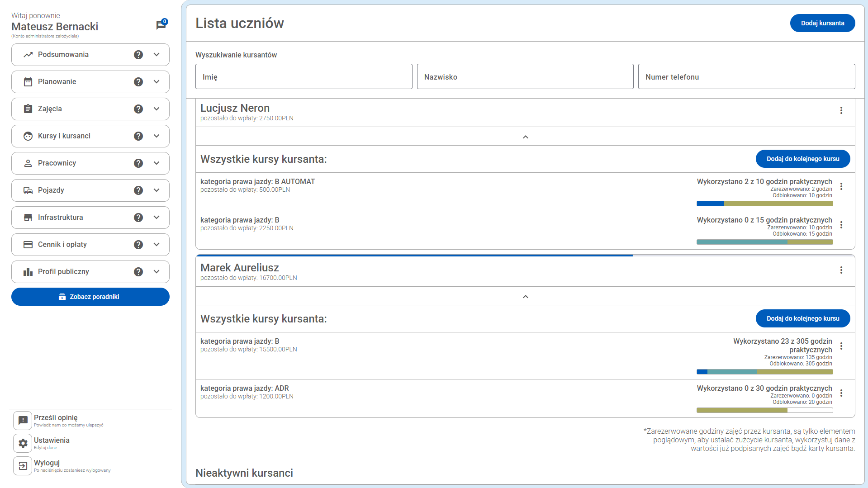
Task: Click help icon next to Podsumowania
Action: (138, 55)
